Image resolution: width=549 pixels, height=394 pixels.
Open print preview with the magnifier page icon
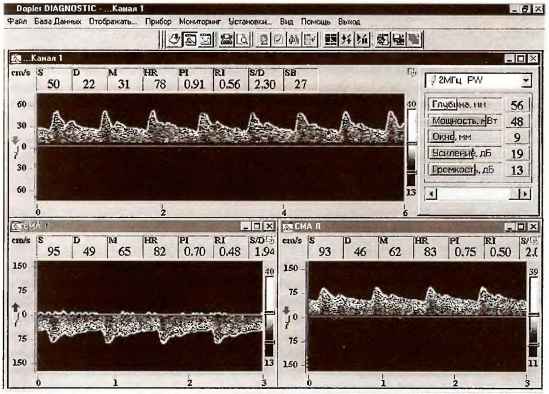(243, 40)
